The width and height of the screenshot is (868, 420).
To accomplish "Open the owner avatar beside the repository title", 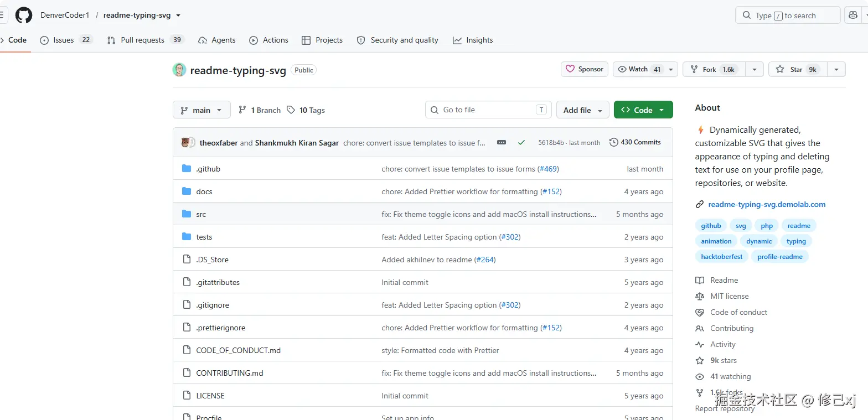I will tap(179, 70).
